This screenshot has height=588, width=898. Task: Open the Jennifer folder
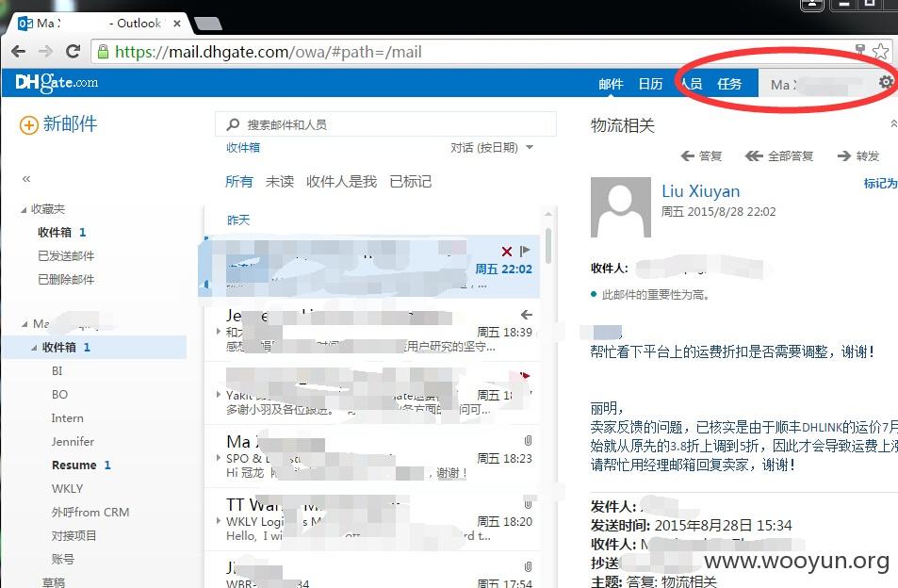[x=73, y=441]
